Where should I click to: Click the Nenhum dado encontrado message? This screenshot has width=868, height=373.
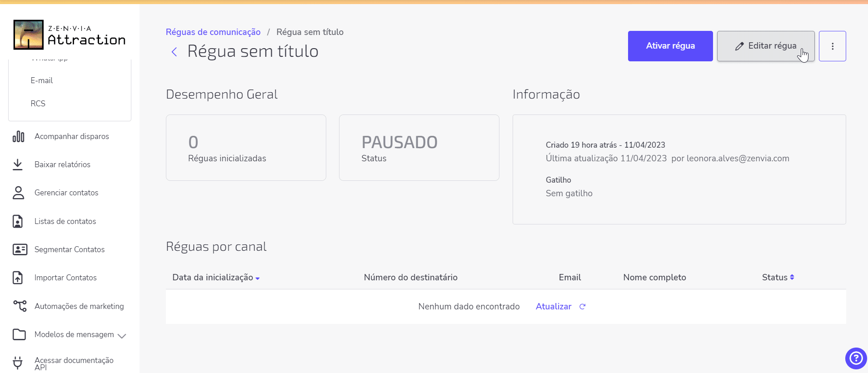pos(469,307)
